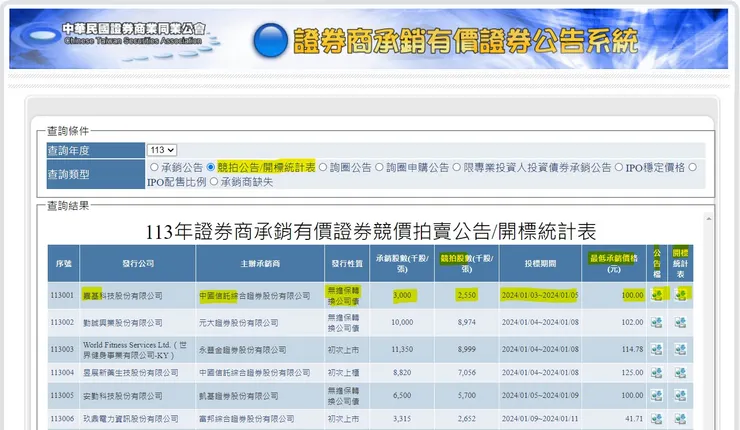Click serial number 113002
This screenshot has height=430, width=740.
click(62, 322)
